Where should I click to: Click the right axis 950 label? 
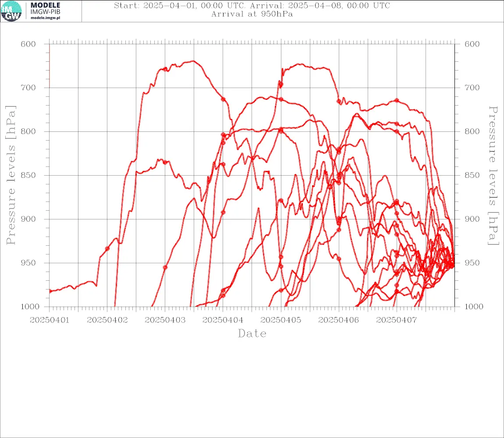[x=472, y=263]
